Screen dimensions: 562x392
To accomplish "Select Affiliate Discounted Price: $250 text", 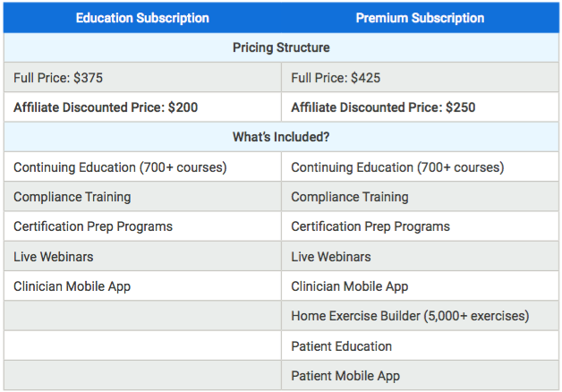I will tap(383, 107).
